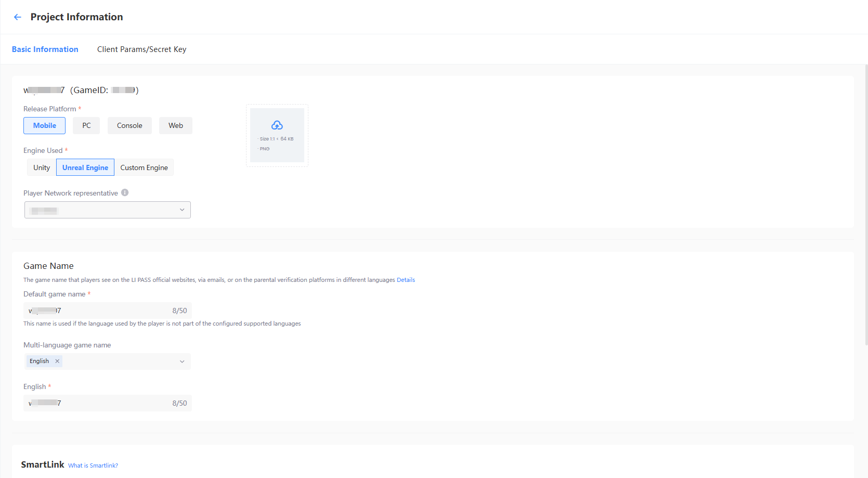Remove the English language tag
This screenshot has width=868, height=478.
(x=57, y=361)
